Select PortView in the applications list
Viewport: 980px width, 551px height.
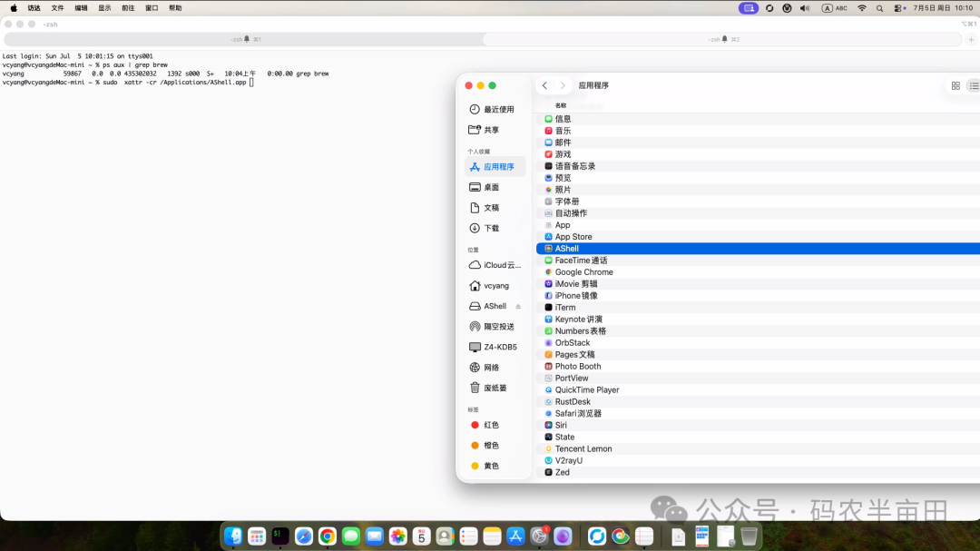pyautogui.click(x=758, y=379)
